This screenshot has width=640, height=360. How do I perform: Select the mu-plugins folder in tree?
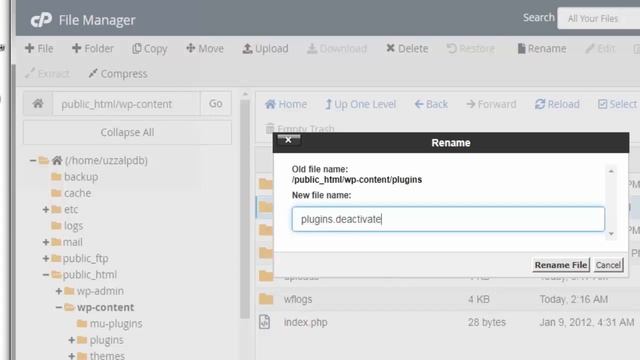(x=116, y=324)
